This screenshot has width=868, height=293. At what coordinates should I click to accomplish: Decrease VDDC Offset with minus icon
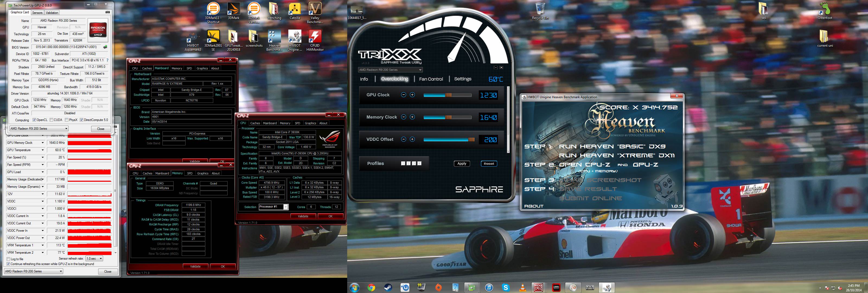[x=404, y=139]
